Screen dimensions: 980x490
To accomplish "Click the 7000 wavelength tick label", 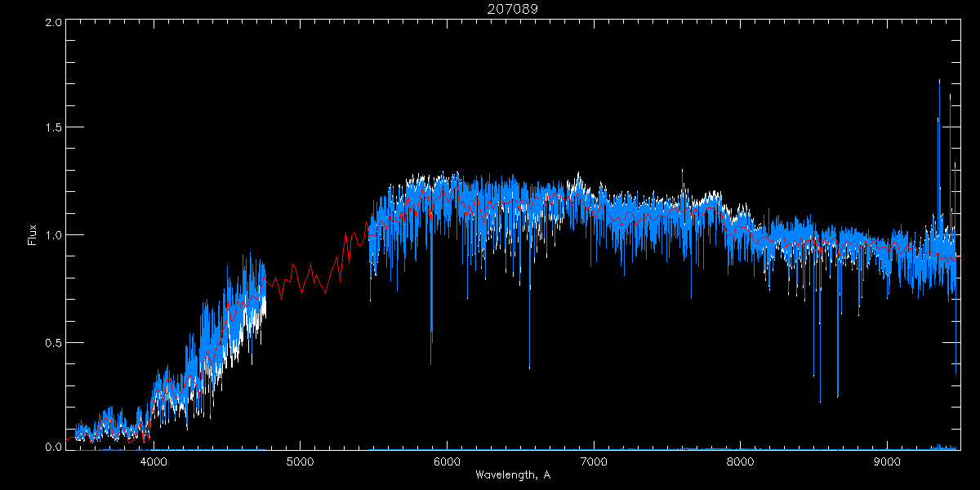I will 594,461.
